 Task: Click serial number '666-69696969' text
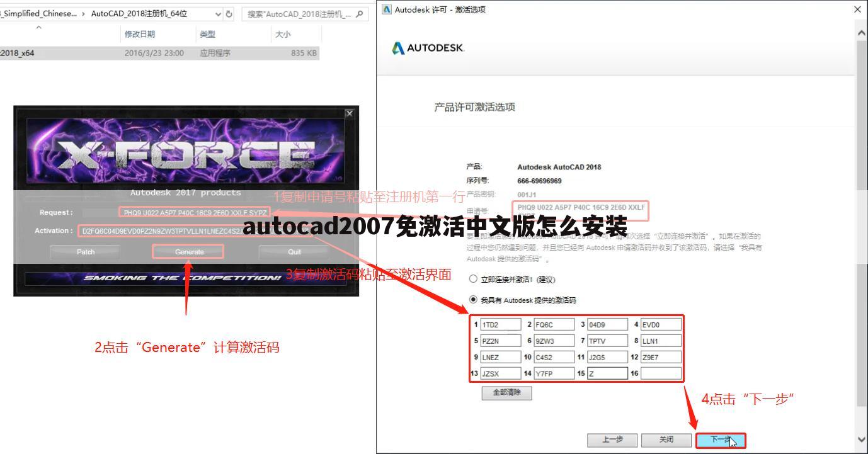click(x=539, y=181)
